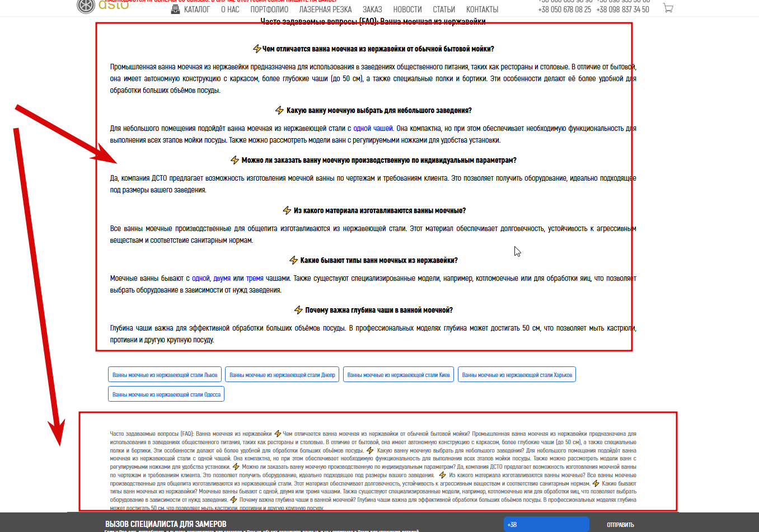Viewport: 759px width, 532px height.
Task: Click the ОТПРАВИТЬ submit button
Action: pyautogui.click(x=620, y=525)
